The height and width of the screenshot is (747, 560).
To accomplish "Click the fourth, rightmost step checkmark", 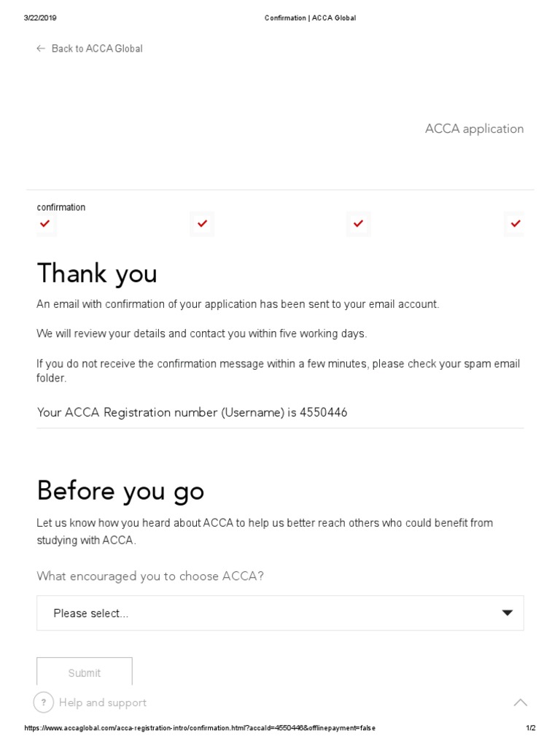I will point(516,224).
